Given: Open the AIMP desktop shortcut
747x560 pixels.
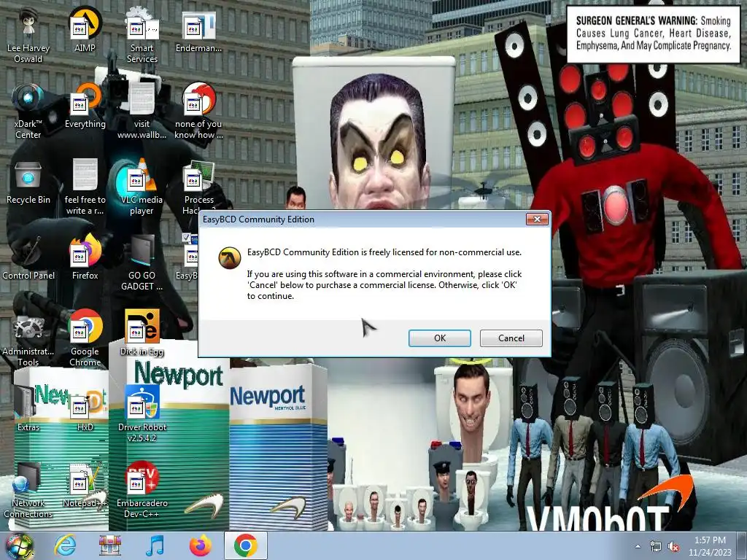Looking at the screenshot, I should coord(85,31).
